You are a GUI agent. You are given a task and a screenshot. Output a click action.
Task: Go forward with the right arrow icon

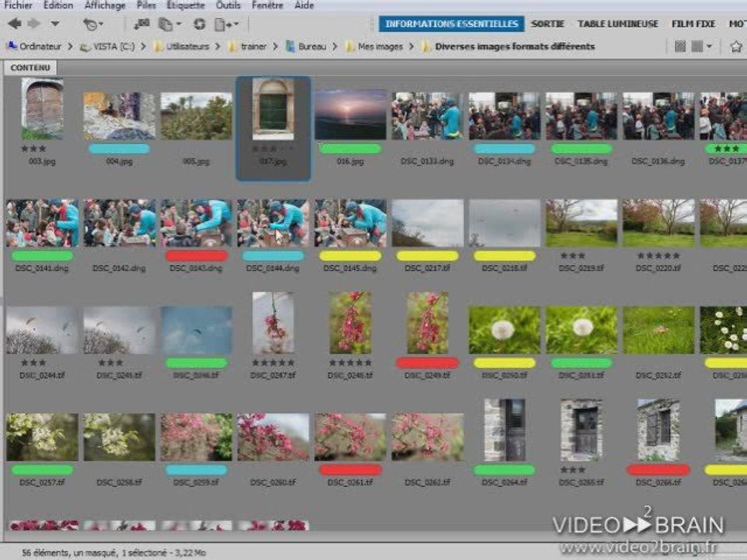33,23
